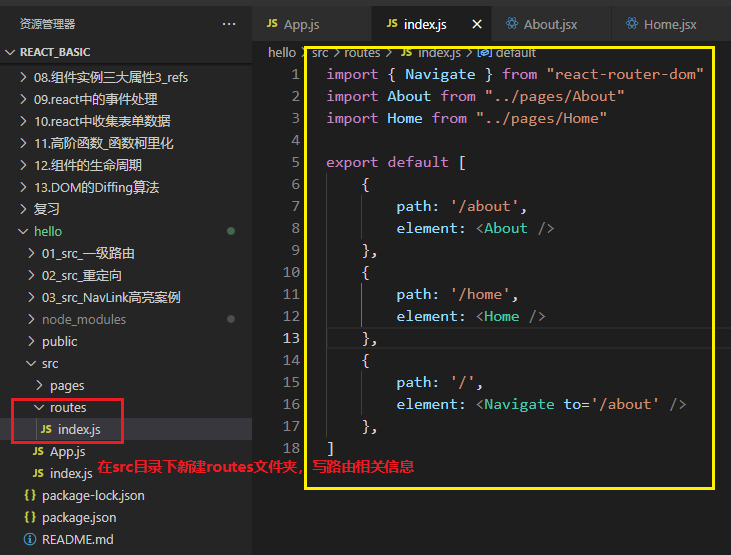Open App.js in the explorer tree
The height and width of the screenshot is (555, 731).
[x=68, y=451]
